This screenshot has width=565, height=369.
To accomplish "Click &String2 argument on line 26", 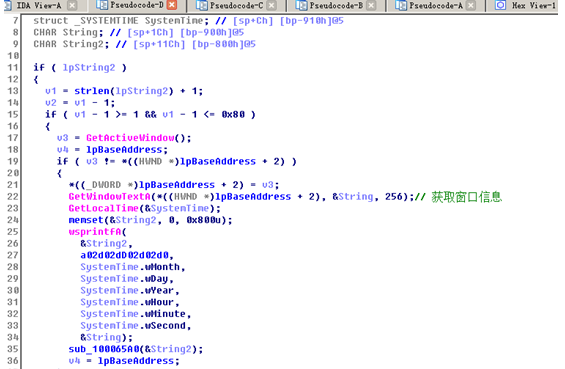I will (x=104, y=244).
